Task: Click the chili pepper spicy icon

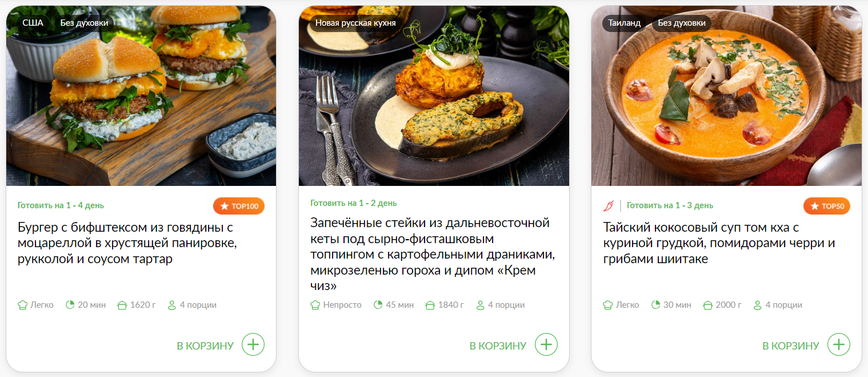Action: coord(609,205)
